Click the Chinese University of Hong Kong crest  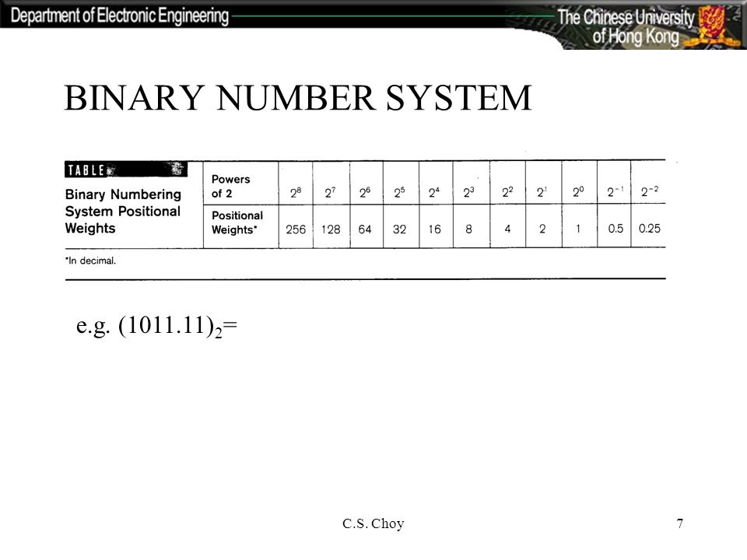click(714, 25)
